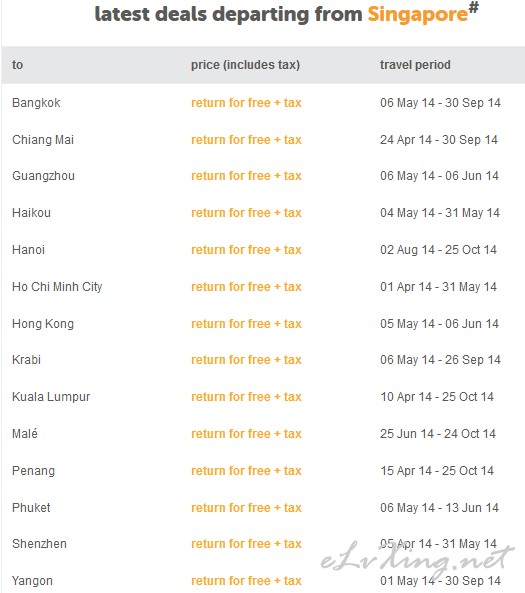Viewport: 525px width, 593px height.
Task: Select the Bangkok destination name
Action: coord(36,103)
